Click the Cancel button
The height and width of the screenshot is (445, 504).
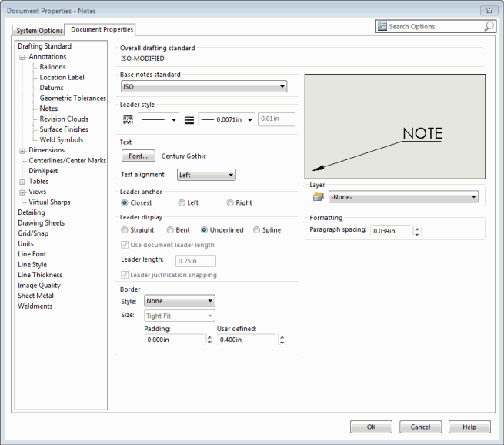click(x=420, y=427)
